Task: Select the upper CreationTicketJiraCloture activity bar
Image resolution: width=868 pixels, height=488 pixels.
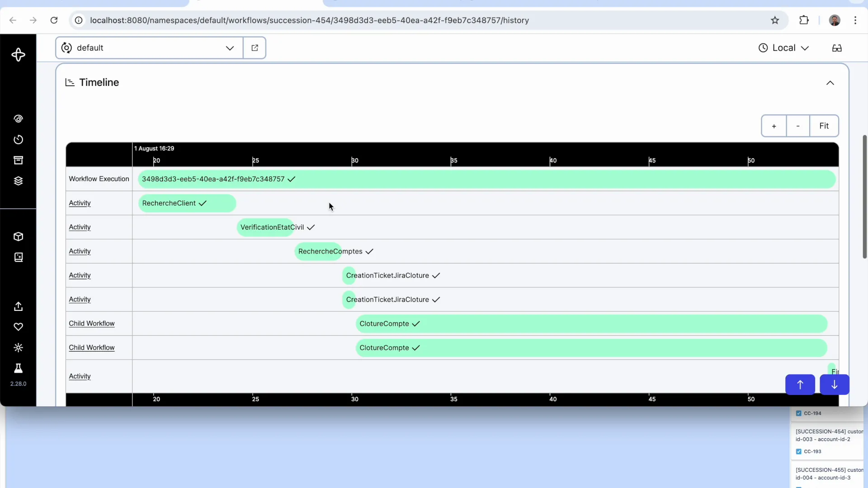Action: coord(349,276)
